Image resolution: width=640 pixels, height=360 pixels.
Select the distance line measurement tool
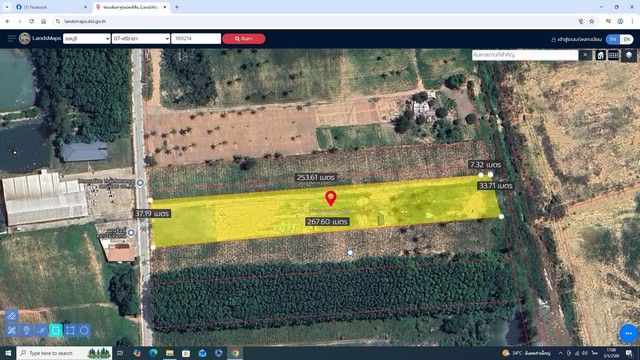(41, 330)
